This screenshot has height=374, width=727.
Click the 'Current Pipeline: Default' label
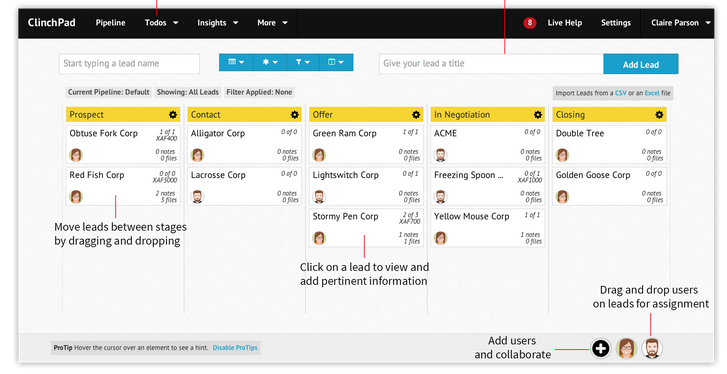[108, 92]
